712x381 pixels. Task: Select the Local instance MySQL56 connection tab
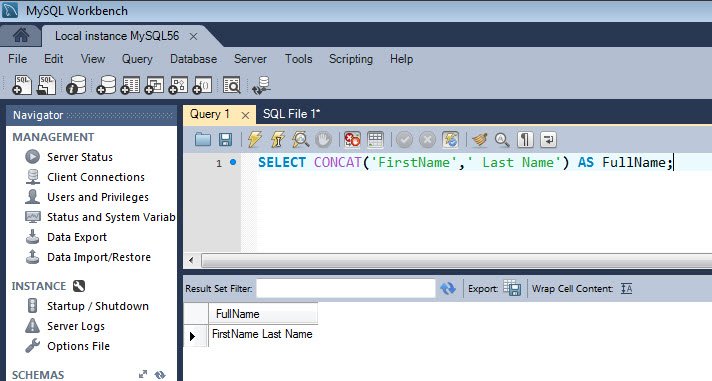click(117, 36)
